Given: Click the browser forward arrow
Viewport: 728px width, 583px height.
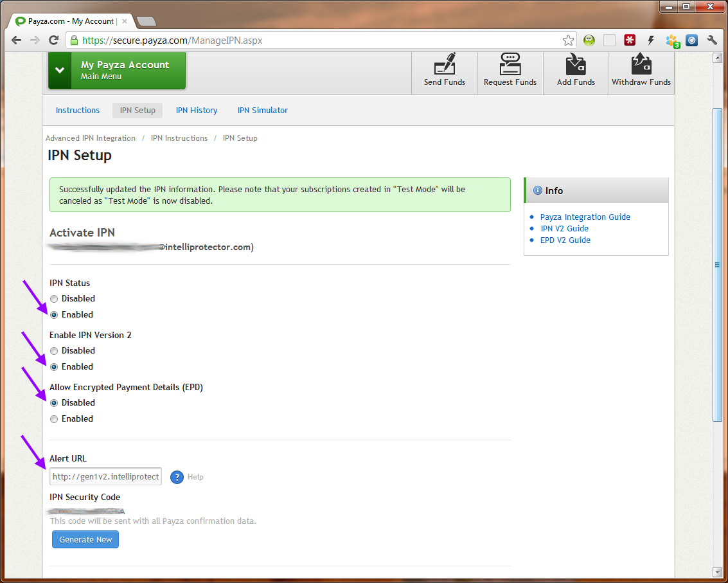Looking at the screenshot, I should [x=35, y=40].
